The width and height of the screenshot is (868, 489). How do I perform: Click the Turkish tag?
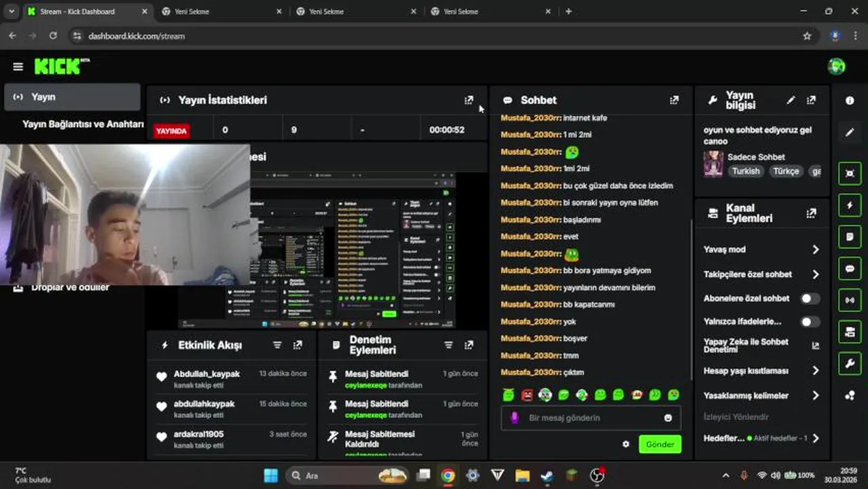click(746, 171)
